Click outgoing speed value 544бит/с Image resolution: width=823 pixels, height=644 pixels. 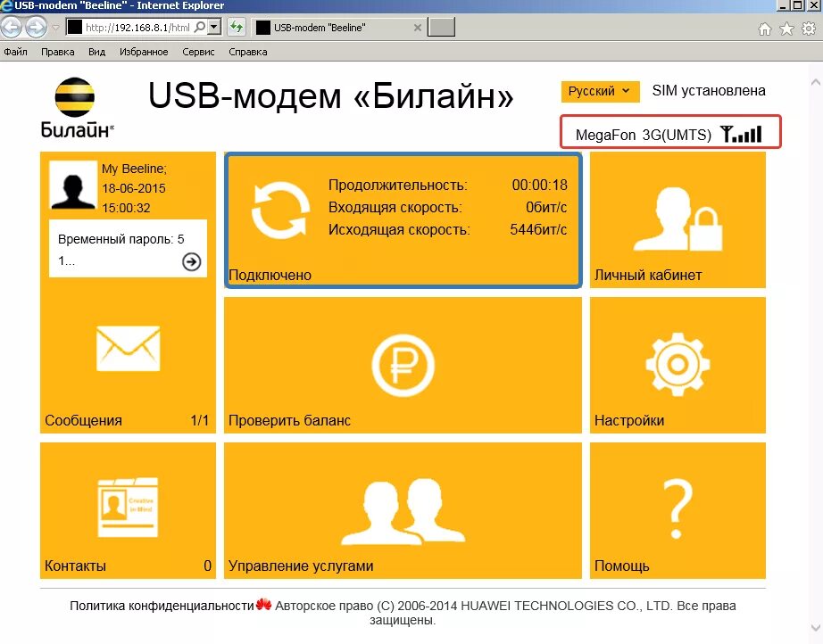pos(538,230)
